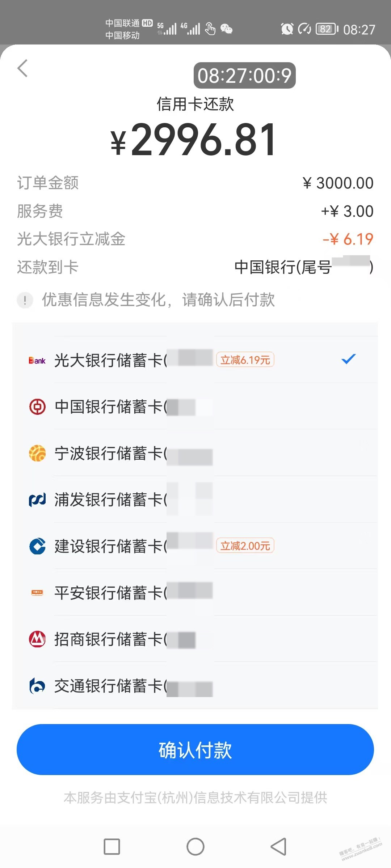Screen dimensions: 391x868
Task: Tap the back arrow at top left
Action: point(22,68)
